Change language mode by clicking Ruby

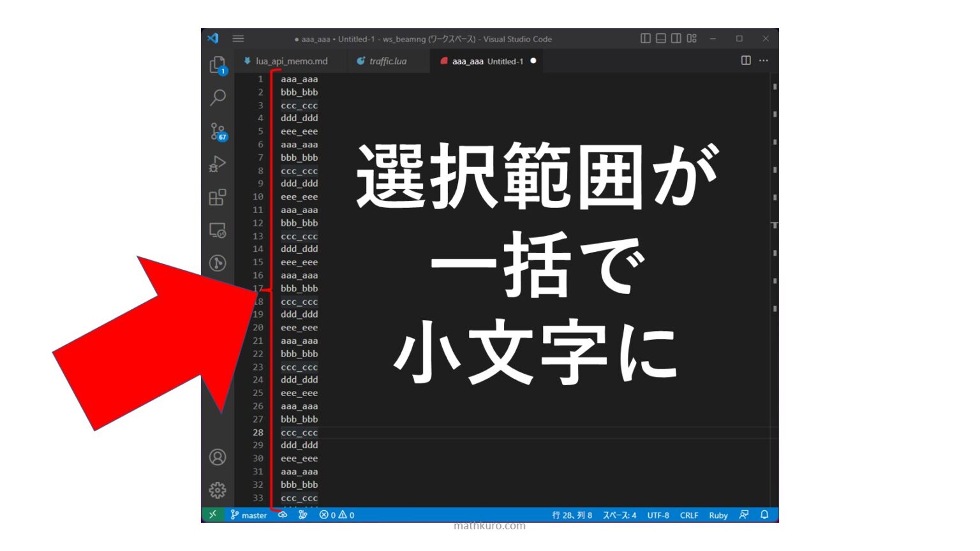(x=718, y=515)
